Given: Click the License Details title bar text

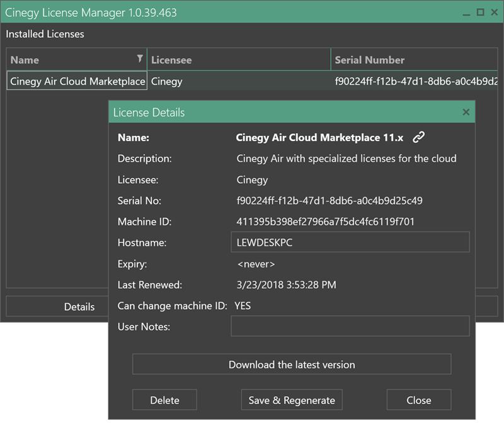Looking at the screenshot, I should 149,113.
